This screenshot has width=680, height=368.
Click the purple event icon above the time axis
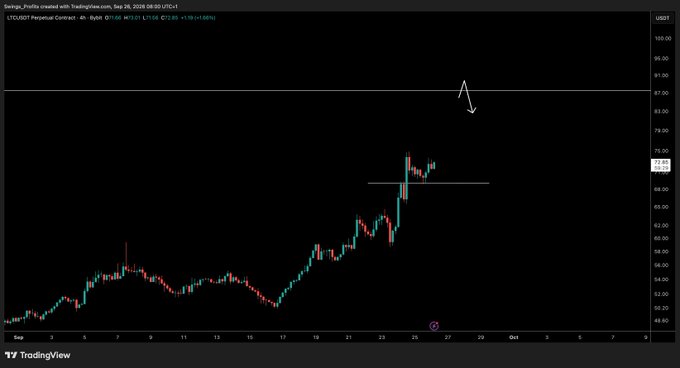[x=434, y=326]
